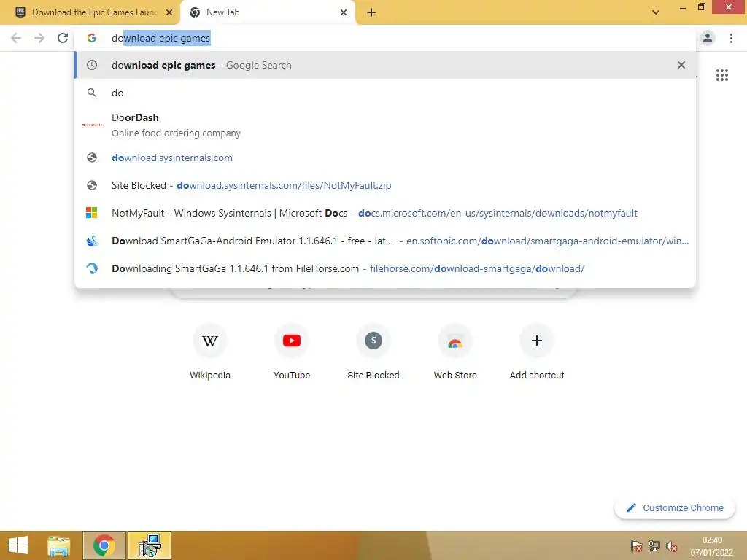Click the globe icon beside download.sysinternals.com

92,157
